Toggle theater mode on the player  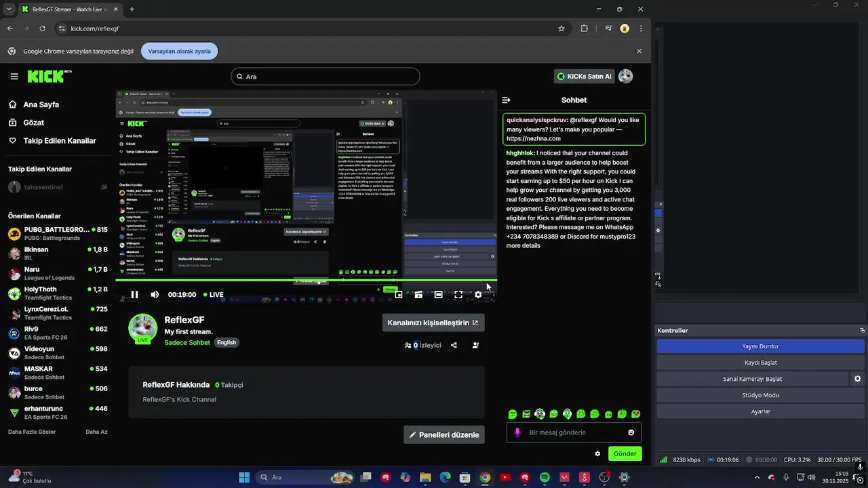pyautogui.click(x=438, y=295)
